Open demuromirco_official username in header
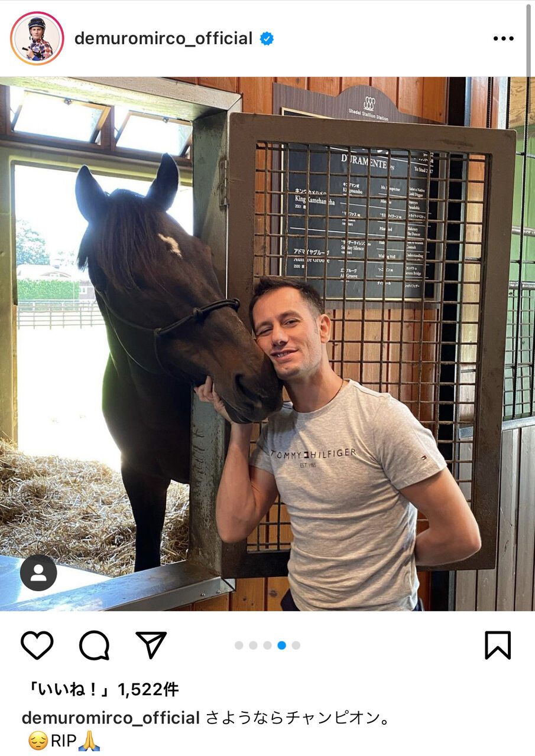 (163, 39)
